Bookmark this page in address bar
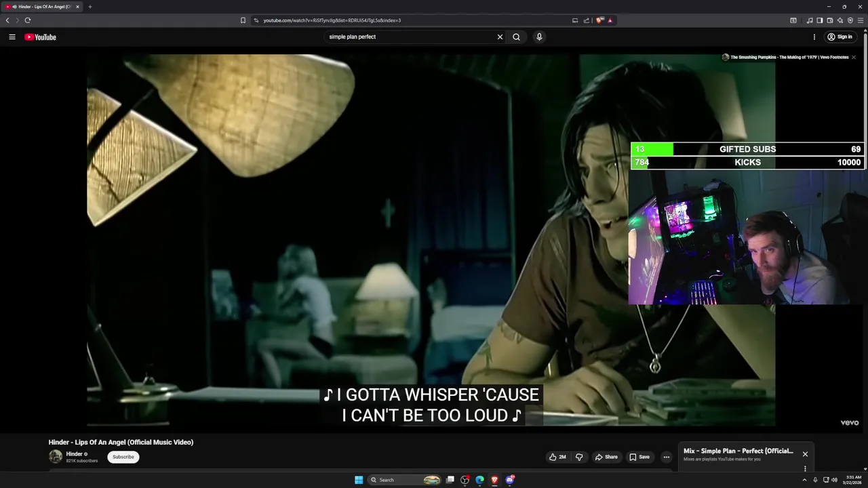868x488 pixels. 243,20
